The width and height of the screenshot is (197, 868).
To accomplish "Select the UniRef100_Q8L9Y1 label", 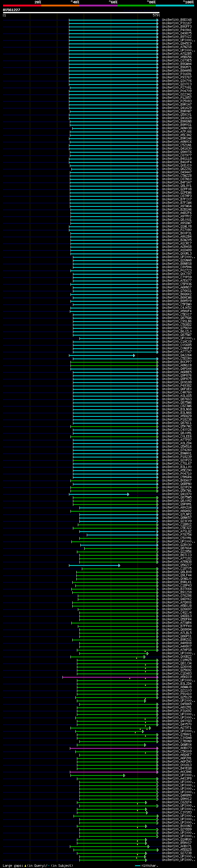I will point(177,186).
